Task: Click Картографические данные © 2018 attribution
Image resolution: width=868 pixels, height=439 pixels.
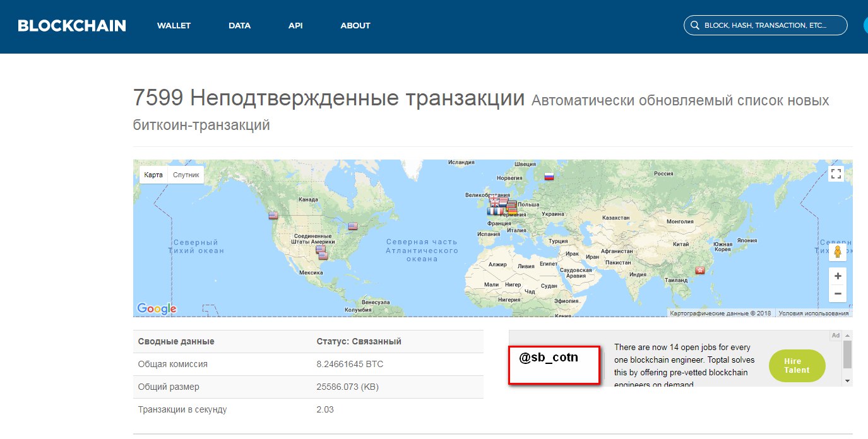Action: click(x=720, y=313)
